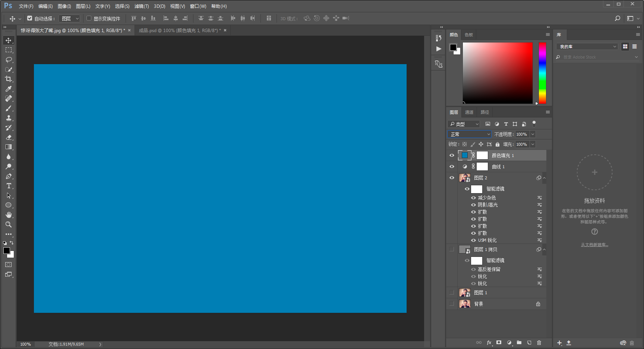Select the Zoom tool
This screenshot has width=644, height=349.
click(9, 224)
